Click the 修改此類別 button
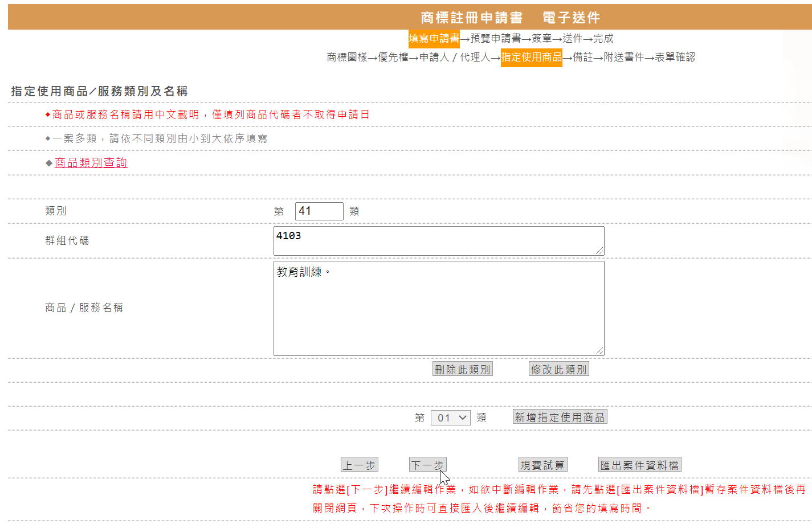The height and width of the screenshot is (524, 812). [x=558, y=369]
